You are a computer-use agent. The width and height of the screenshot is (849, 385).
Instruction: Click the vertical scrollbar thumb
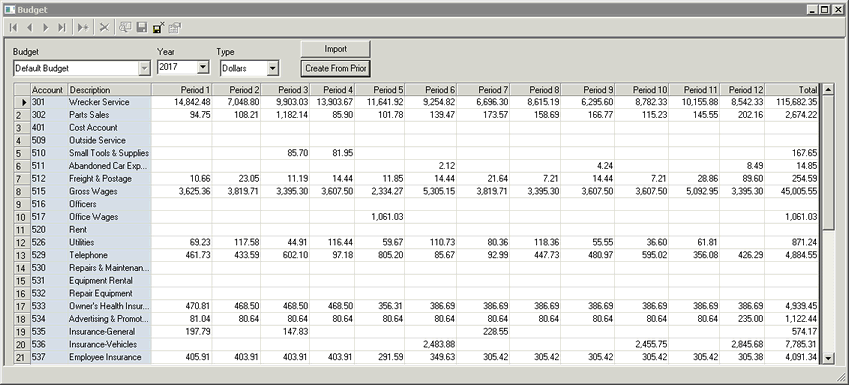[828, 162]
